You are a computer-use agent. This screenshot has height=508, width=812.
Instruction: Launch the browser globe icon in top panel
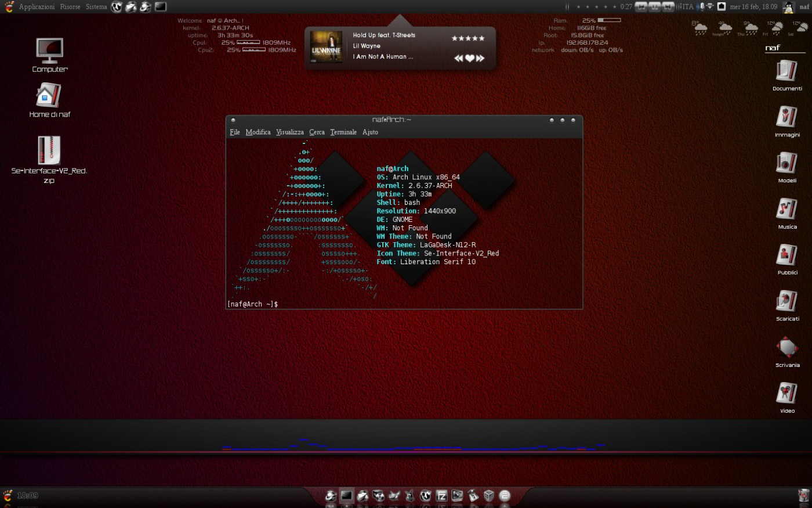(117, 7)
